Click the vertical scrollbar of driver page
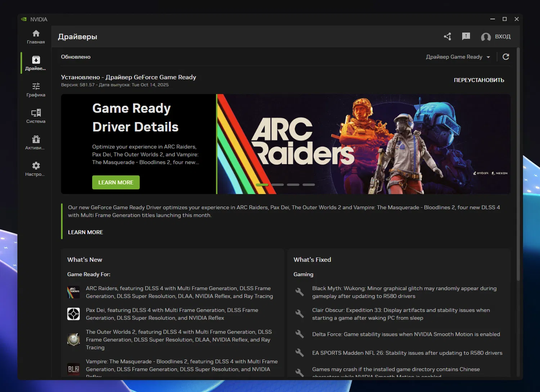The height and width of the screenshot is (392, 540). tap(518, 164)
